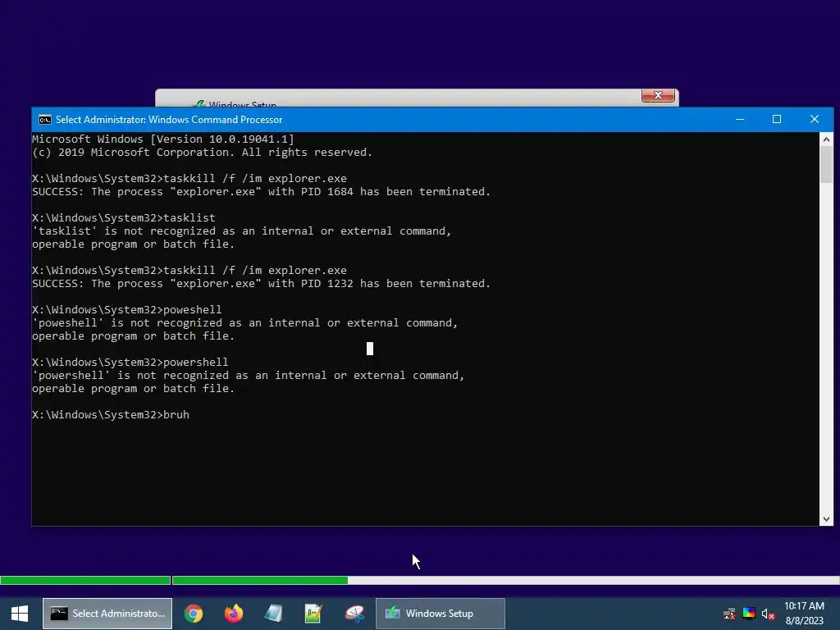Click the command prompt scrollbar thumb
This screenshot has height=630, width=840.
[x=826, y=166]
